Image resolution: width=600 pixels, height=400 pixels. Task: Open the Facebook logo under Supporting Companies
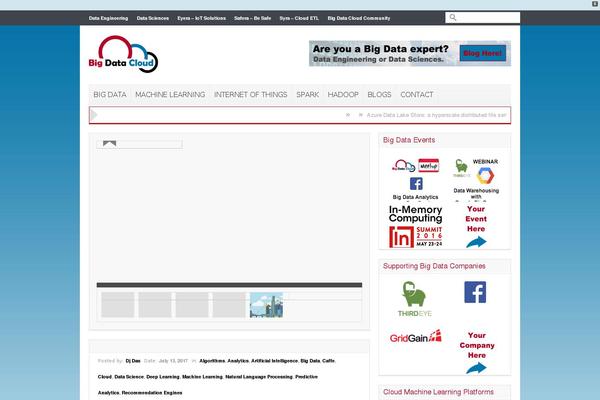tap(475, 292)
